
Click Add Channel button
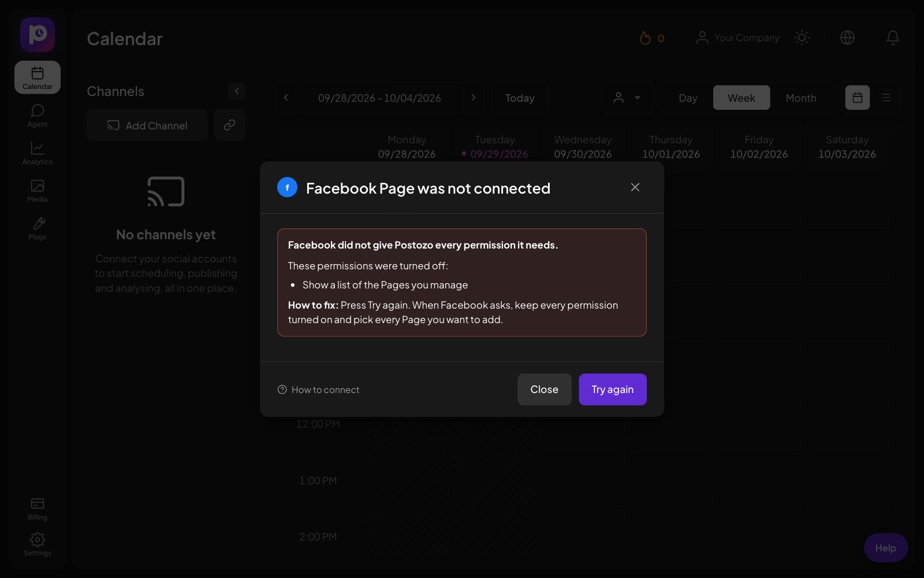pyautogui.click(x=147, y=125)
